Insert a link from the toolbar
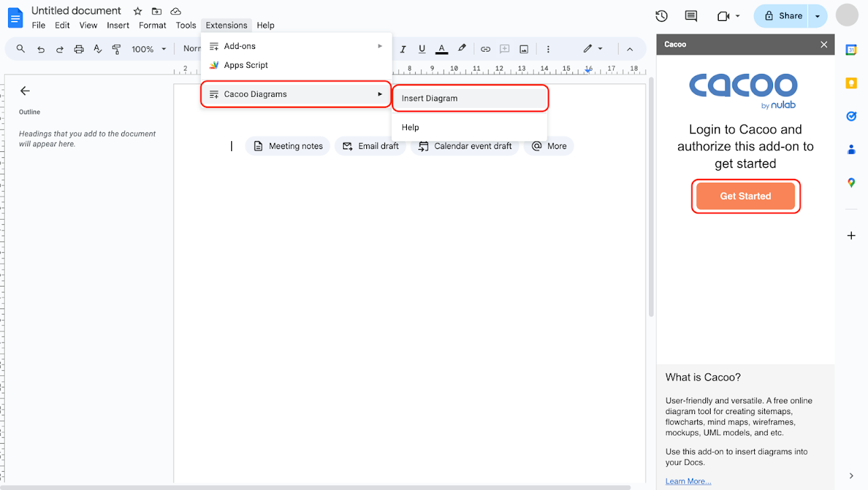 (486, 49)
